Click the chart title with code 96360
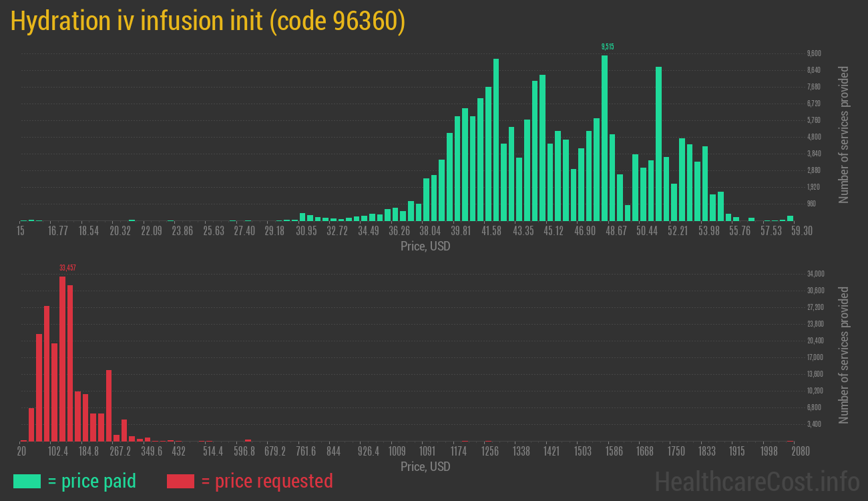This screenshot has width=868, height=501. click(x=208, y=22)
